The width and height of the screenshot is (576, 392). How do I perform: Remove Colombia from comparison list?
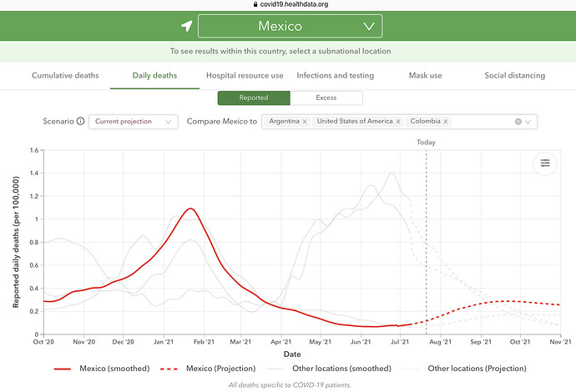coord(446,122)
